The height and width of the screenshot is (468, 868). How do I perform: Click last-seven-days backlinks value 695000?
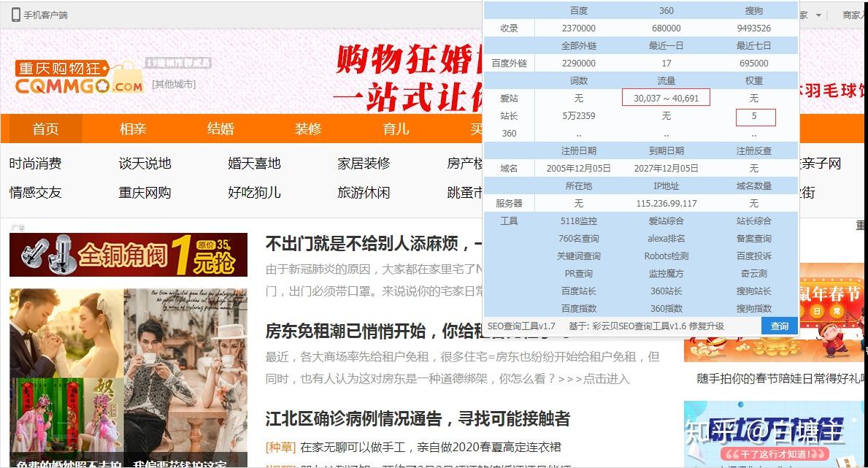click(x=753, y=63)
